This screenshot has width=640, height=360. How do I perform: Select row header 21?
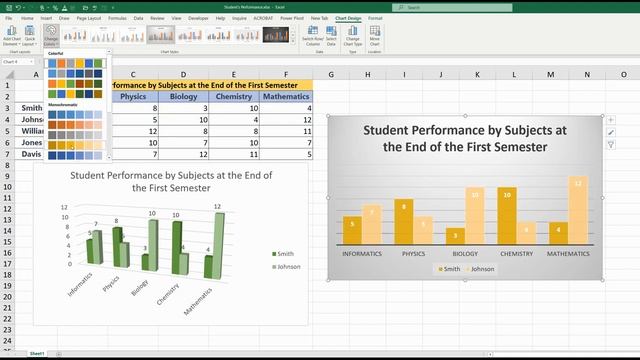pyautogui.click(x=7, y=308)
